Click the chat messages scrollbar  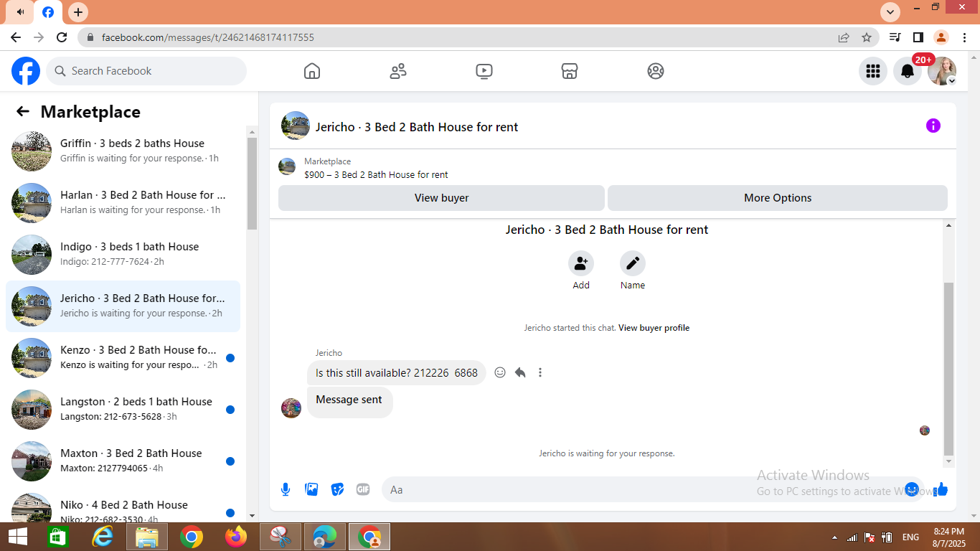tap(948, 369)
